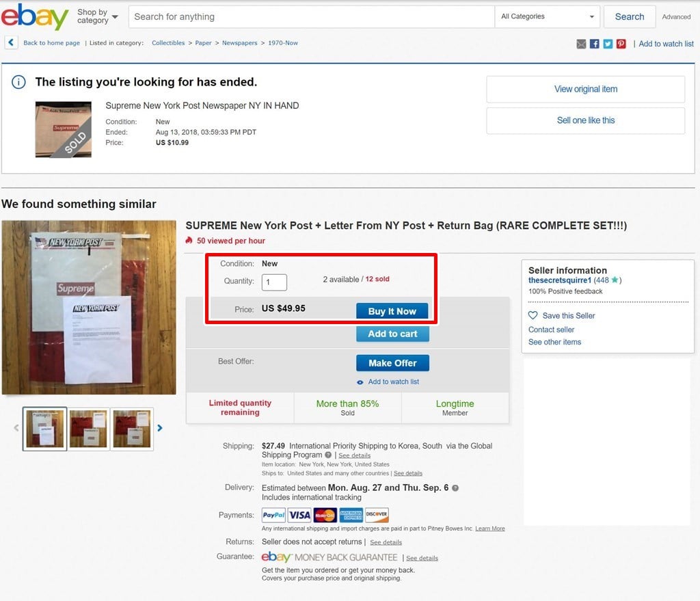Screen dimensions: 700x601
Task: Open Newspapers category breadcrumb
Action: (240, 43)
